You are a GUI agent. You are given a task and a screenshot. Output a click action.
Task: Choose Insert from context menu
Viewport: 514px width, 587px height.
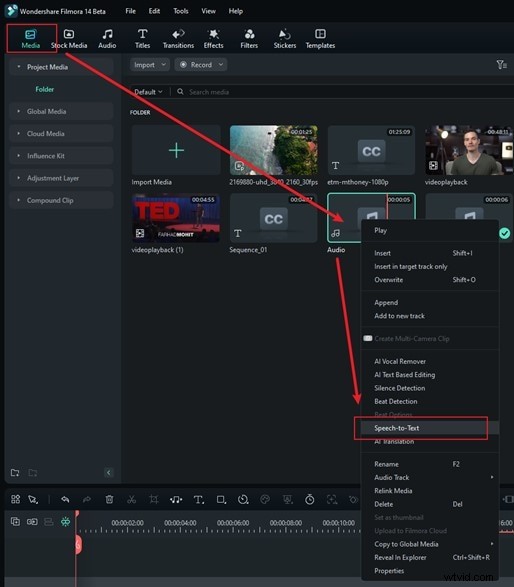point(430,253)
